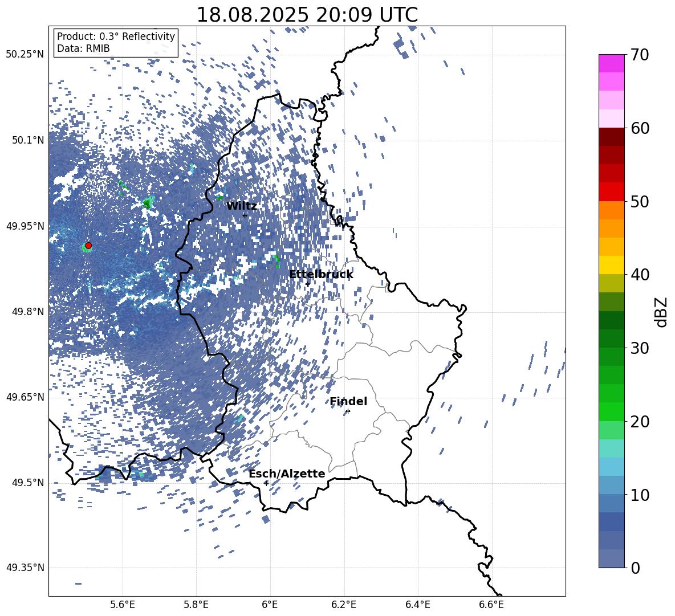Click the 10 tick on colorbar

pos(639,495)
